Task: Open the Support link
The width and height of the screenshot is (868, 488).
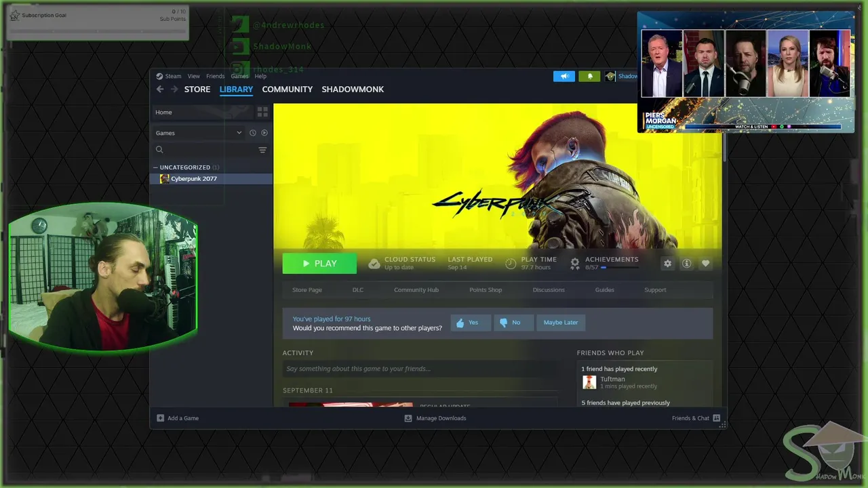Action: coord(655,290)
